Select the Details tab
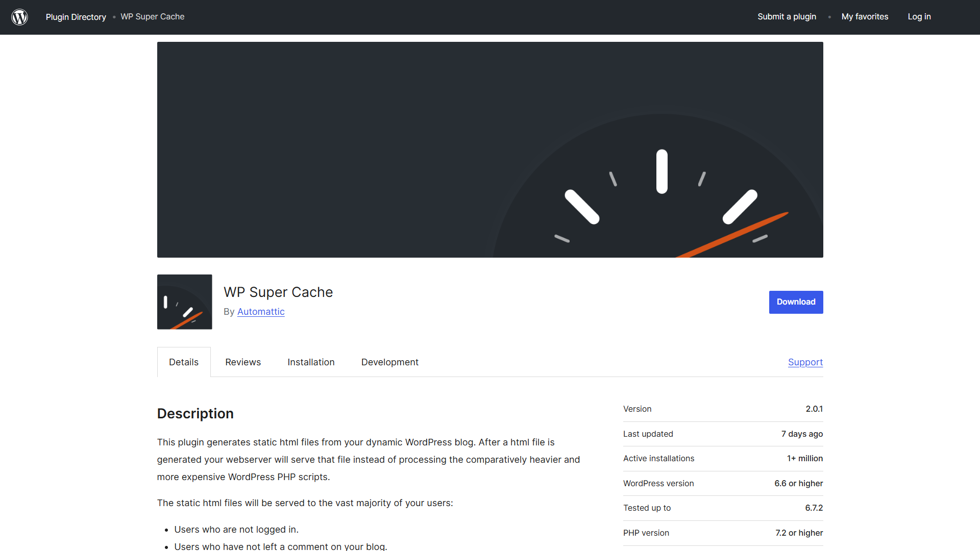The height and width of the screenshot is (551, 980). [x=184, y=362]
